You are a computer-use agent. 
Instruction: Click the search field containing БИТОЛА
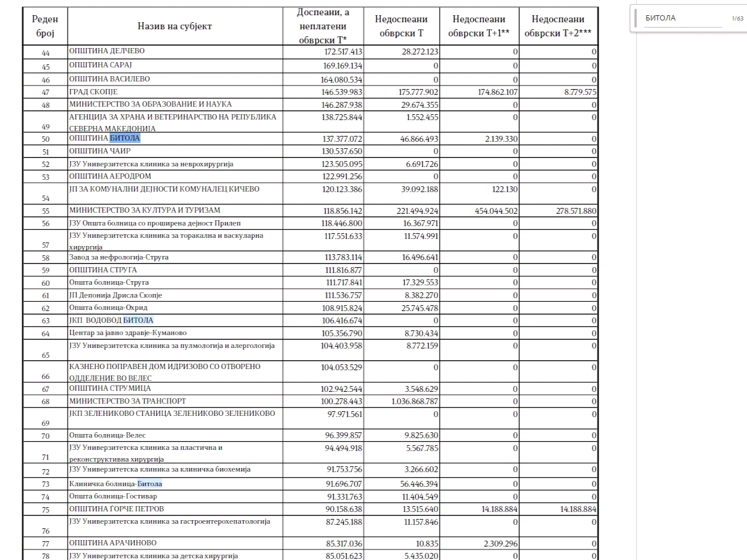[683, 18]
